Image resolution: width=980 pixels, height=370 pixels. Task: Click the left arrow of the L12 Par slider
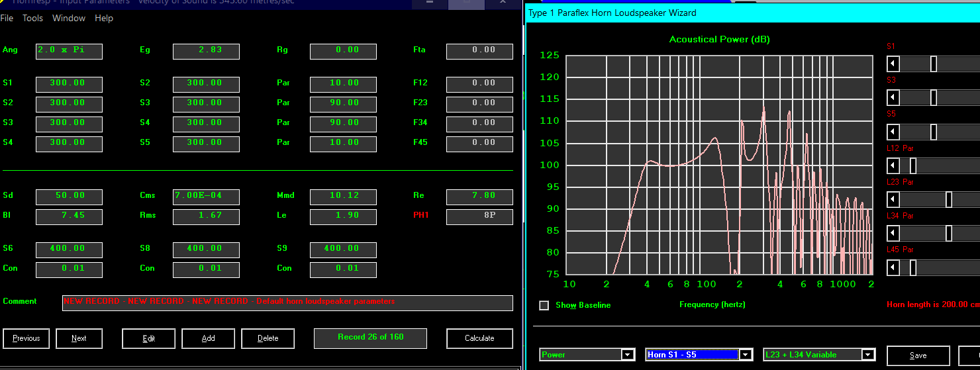[x=893, y=165]
